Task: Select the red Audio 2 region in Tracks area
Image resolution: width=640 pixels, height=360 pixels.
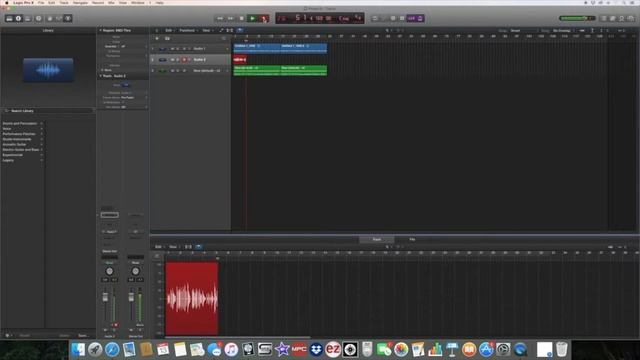Action: click(240, 60)
